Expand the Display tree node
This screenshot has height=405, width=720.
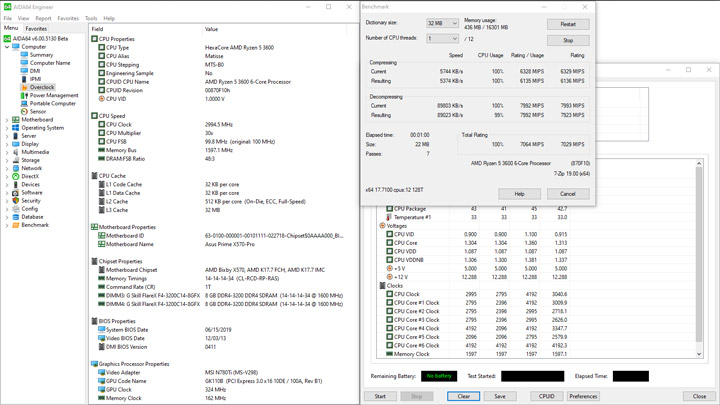(x=7, y=144)
